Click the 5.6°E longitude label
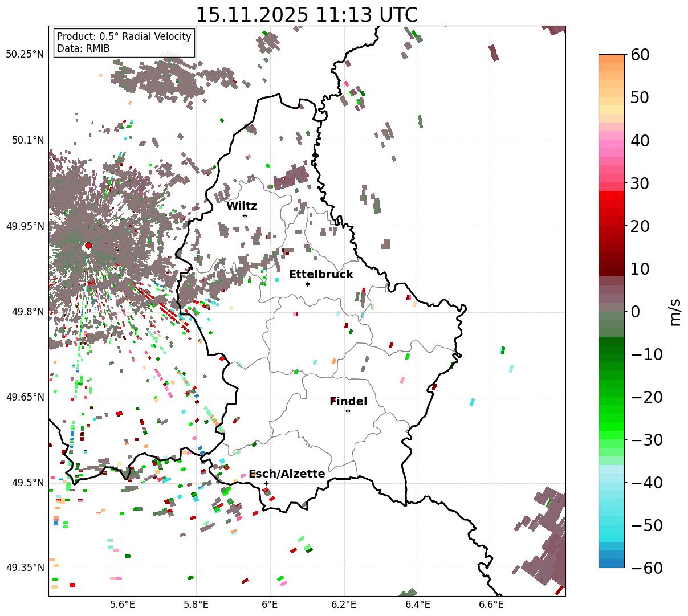 [123, 605]
